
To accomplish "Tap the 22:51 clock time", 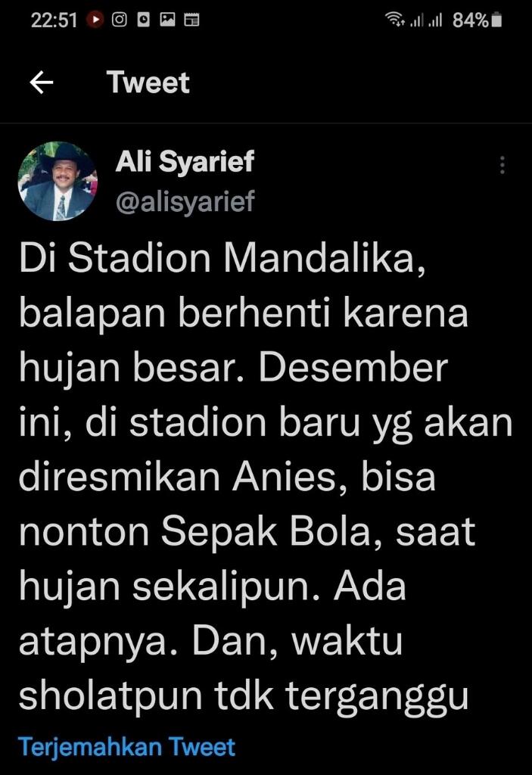I will tap(54, 20).
